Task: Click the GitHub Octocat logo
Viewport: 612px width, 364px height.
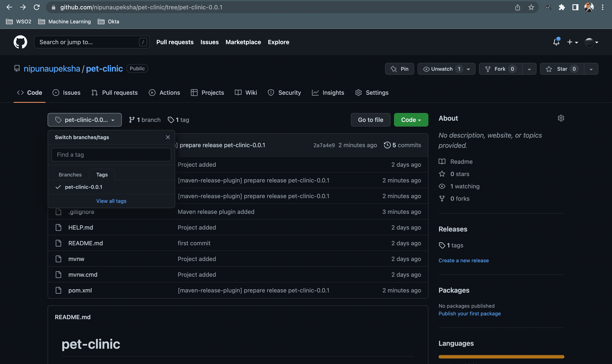Action: click(x=20, y=42)
